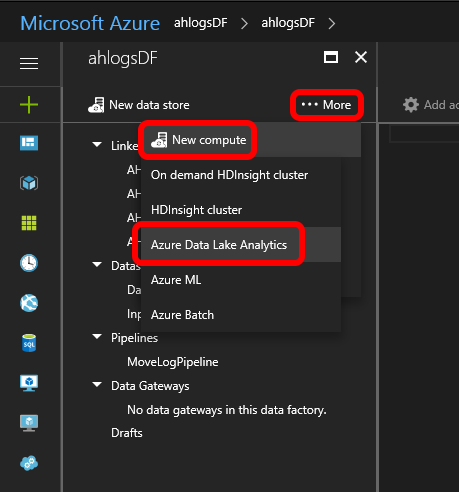Choose Azure Batch option
The width and height of the screenshot is (459, 492).
pos(241,315)
